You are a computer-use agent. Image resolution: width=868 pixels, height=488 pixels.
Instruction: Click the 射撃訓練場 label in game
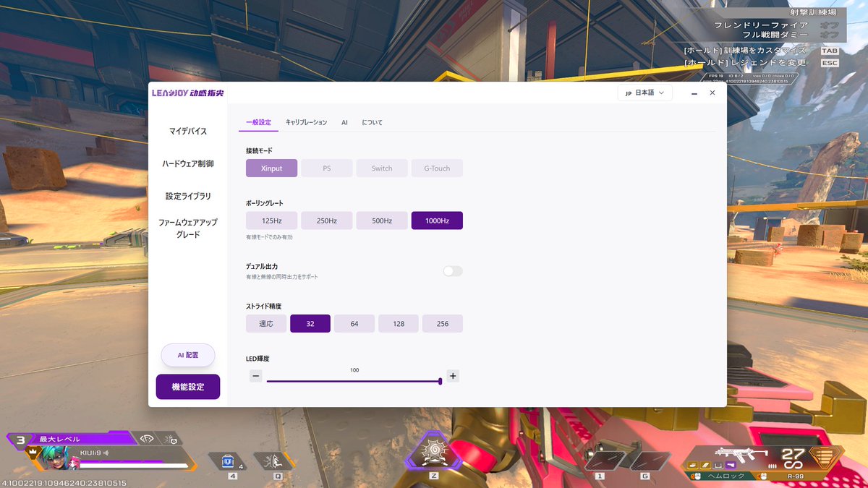(813, 12)
